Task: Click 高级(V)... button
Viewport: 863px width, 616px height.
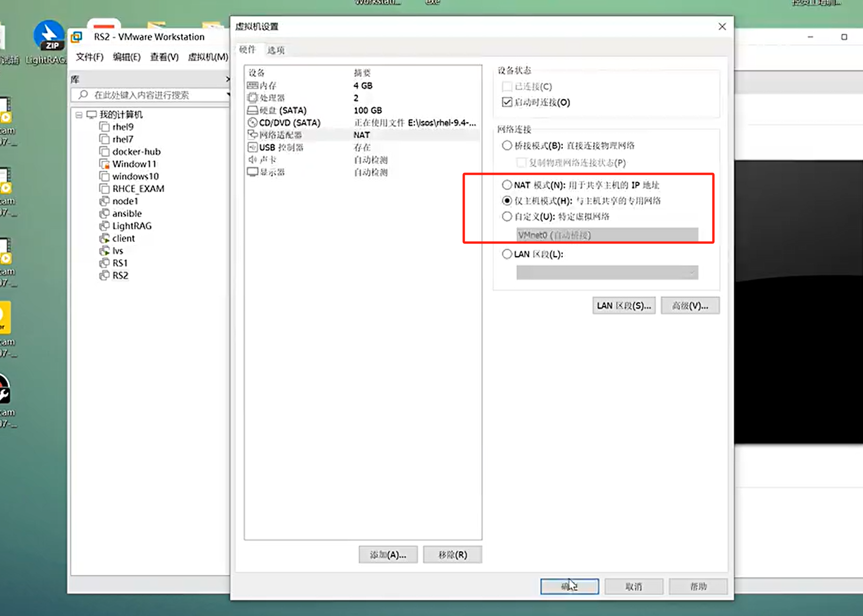Action: pos(690,306)
